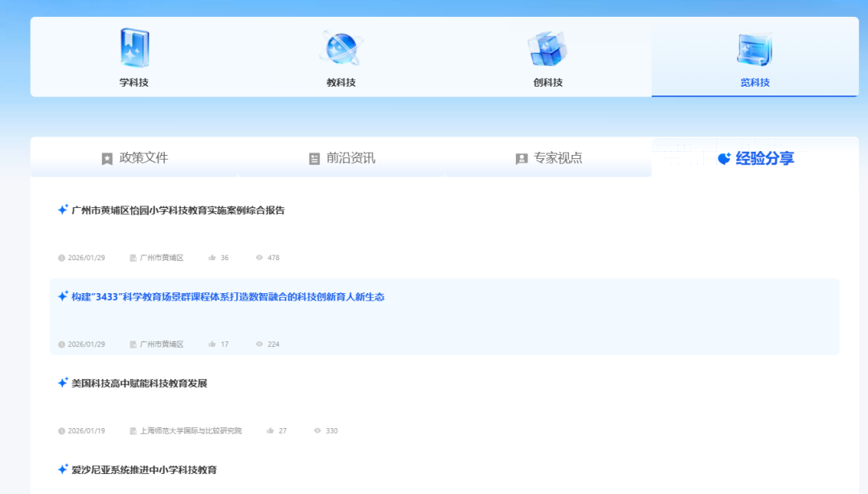Image resolution: width=868 pixels, height=494 pixels.
Task: Click the like count 36
Action: [x=224, y=258]
